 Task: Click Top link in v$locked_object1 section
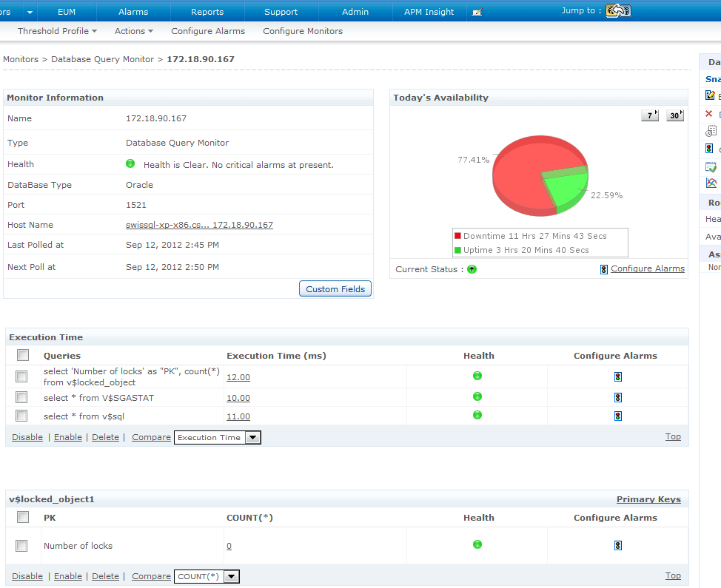[x=673, y=575]
